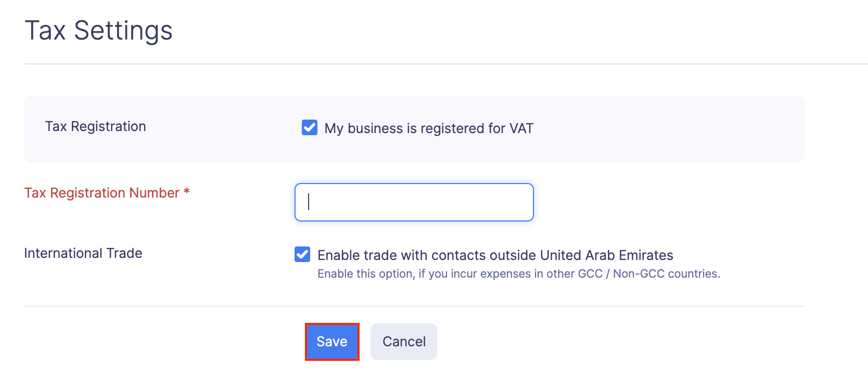Image resolution: width=868 pixels, height=391 pixels.
Task: Click inside the Tax Registration Number field
Action: [x=413, y=202]
